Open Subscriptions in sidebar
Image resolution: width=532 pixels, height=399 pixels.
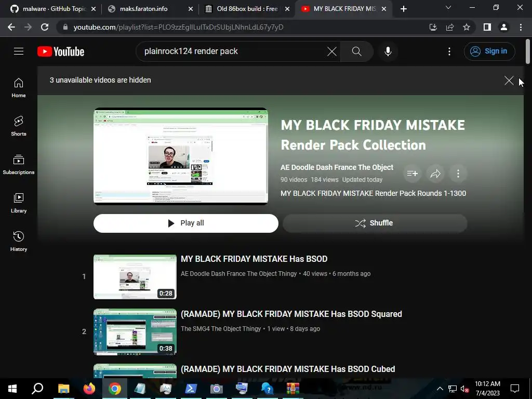click(19, 164)
